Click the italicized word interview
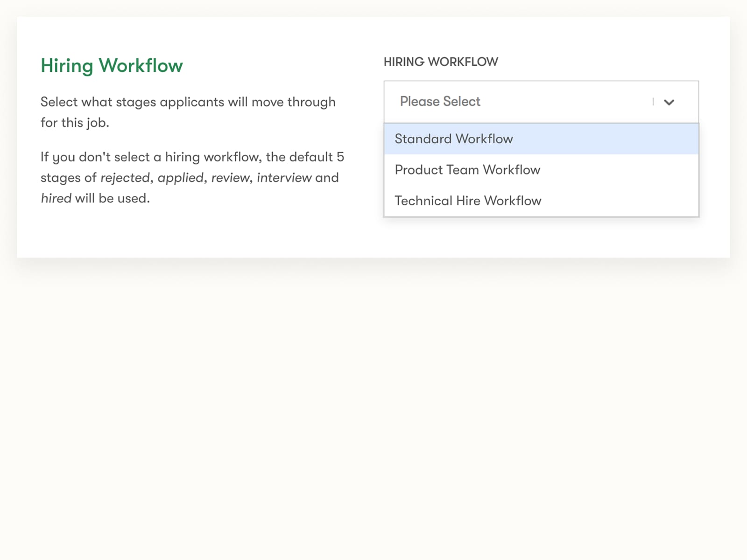 pyautogui.click(x=285, y=178)
